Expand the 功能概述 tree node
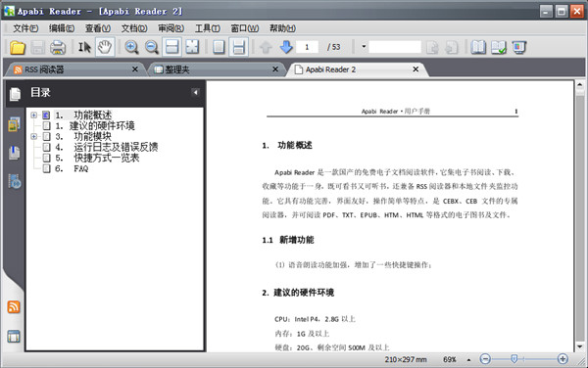588x368 pixels. (x=33, y=115)
